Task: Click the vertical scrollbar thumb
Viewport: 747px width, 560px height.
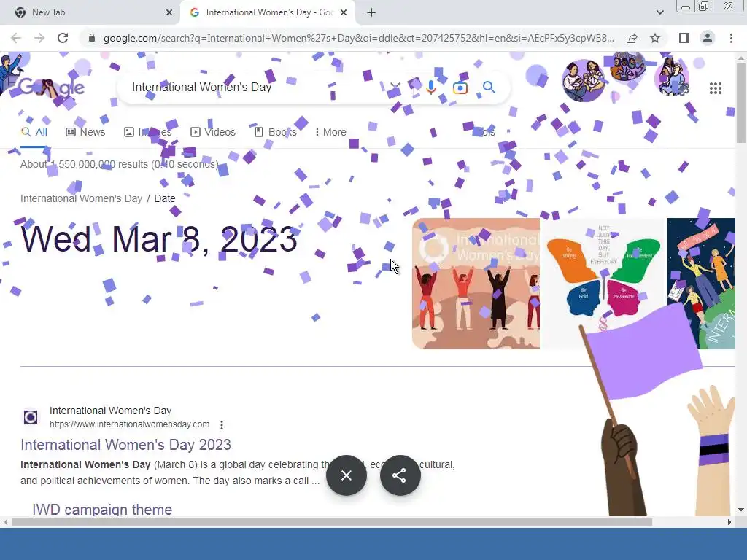Action: [741, 102]
